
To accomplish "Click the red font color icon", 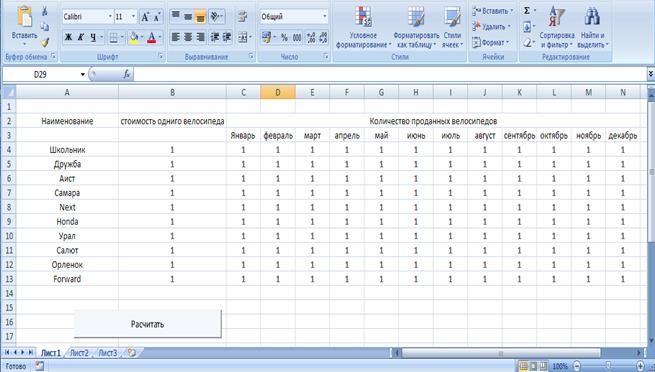I will tap(152, 38).
